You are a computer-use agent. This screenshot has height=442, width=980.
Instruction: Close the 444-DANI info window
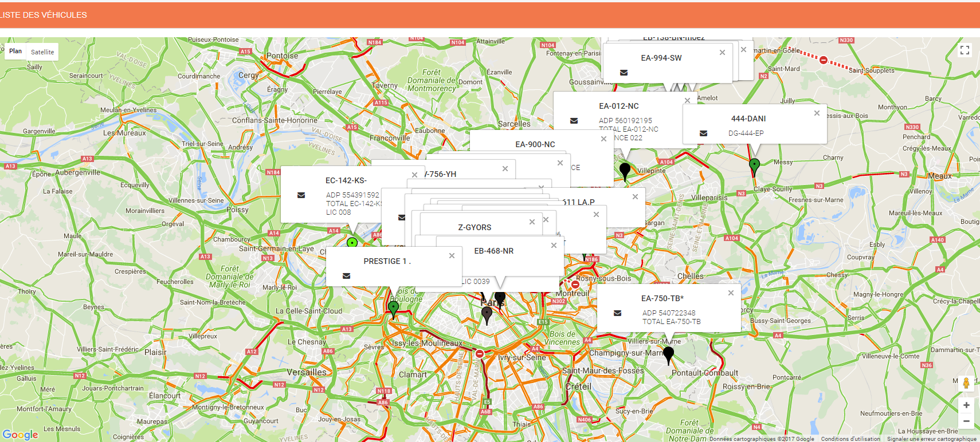pos(817,113)
